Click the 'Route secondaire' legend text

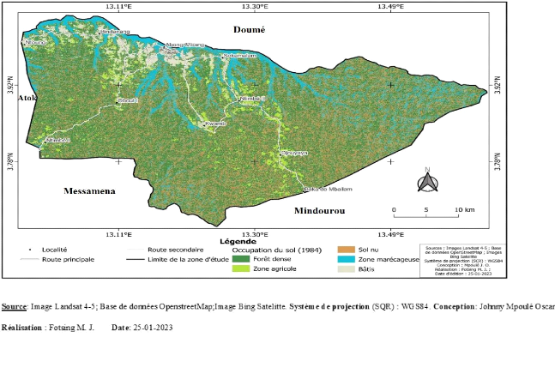[176, 250]
